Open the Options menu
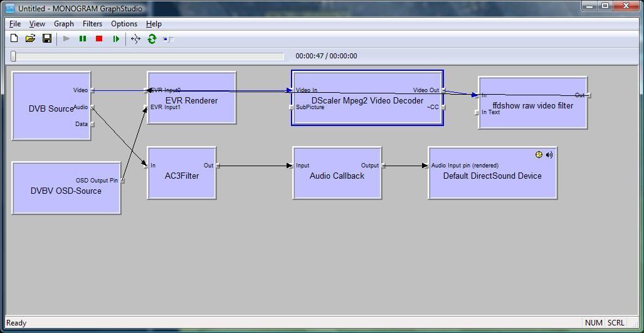 (124, 24)
